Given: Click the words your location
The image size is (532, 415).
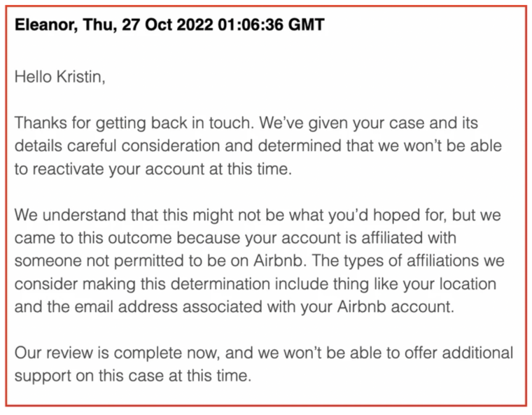Looking at the screenshot, I should pyautogui.click(x=449, y=284).
